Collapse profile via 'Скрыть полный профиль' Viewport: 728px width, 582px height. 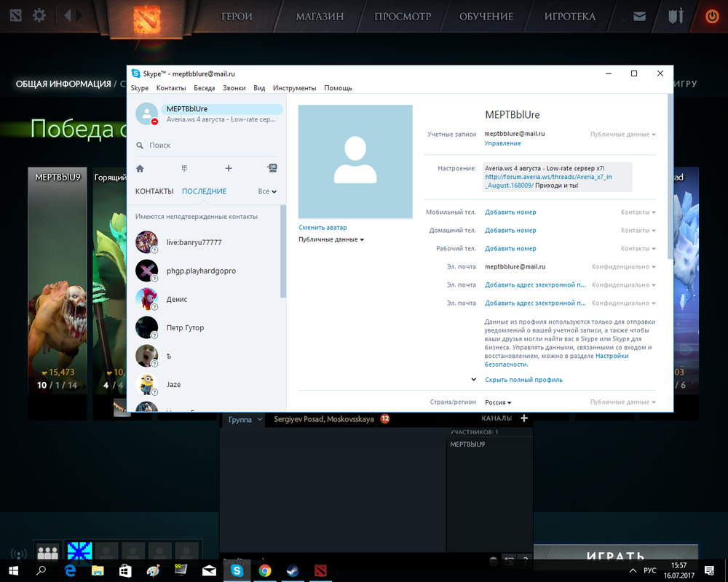click(x=523, y=380)
